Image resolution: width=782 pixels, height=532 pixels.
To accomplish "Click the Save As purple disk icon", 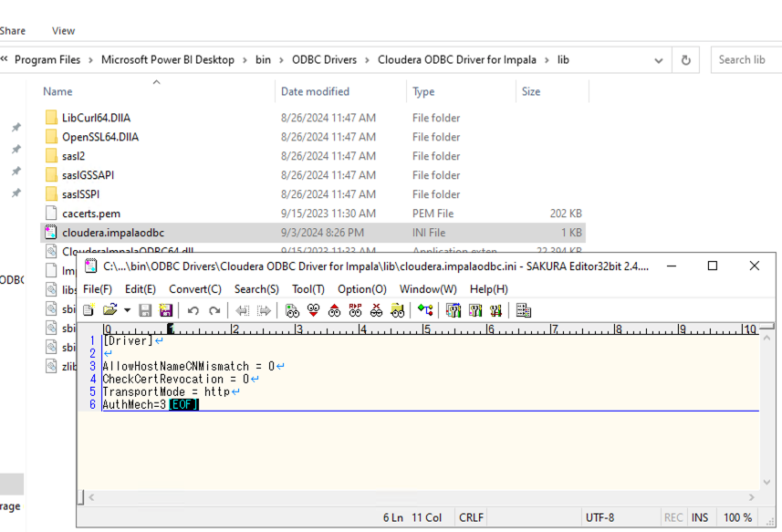I will [x=165, y=310].
